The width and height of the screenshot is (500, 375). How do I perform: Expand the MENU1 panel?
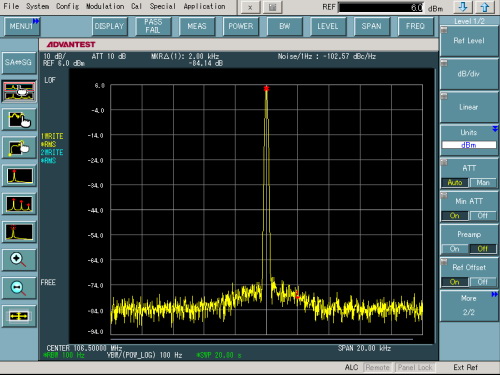[x=22, y=26]
